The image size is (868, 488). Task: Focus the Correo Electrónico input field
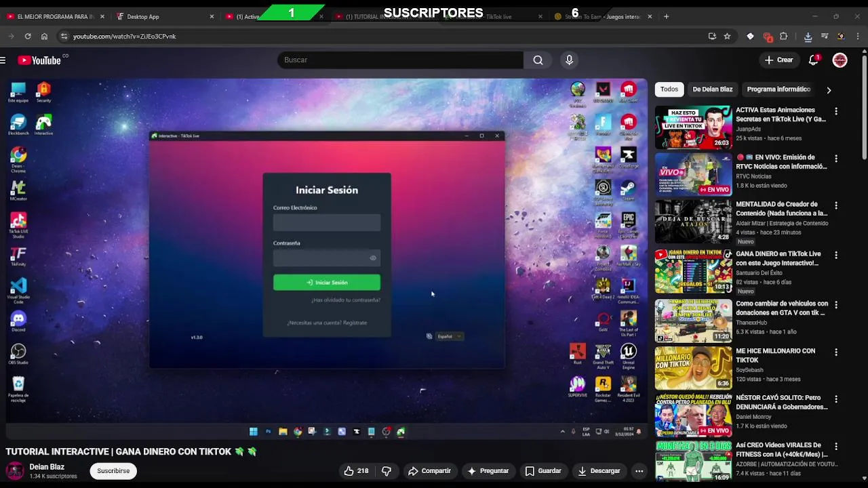pyautogui.click(x=327, y=222)
